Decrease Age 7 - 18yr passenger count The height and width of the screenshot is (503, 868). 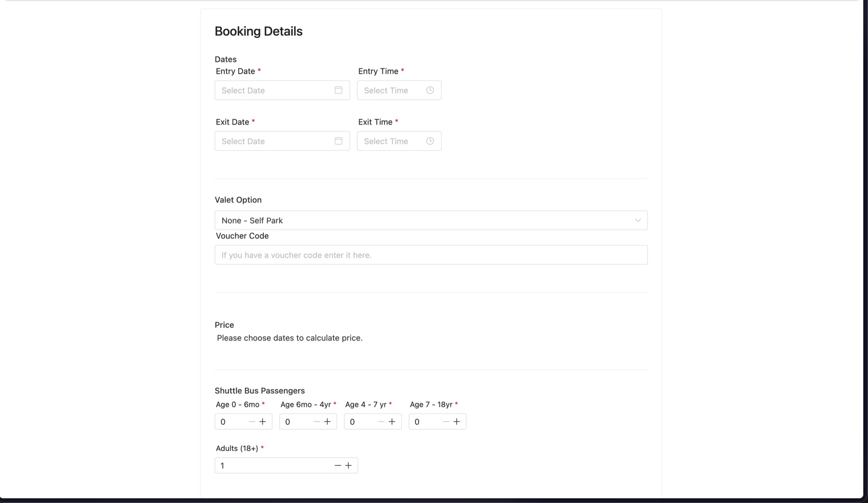tap(446, 422)
